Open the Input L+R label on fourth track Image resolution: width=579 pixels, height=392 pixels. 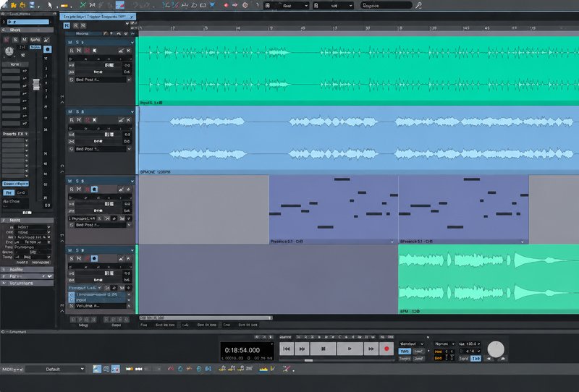coord(85,288)
